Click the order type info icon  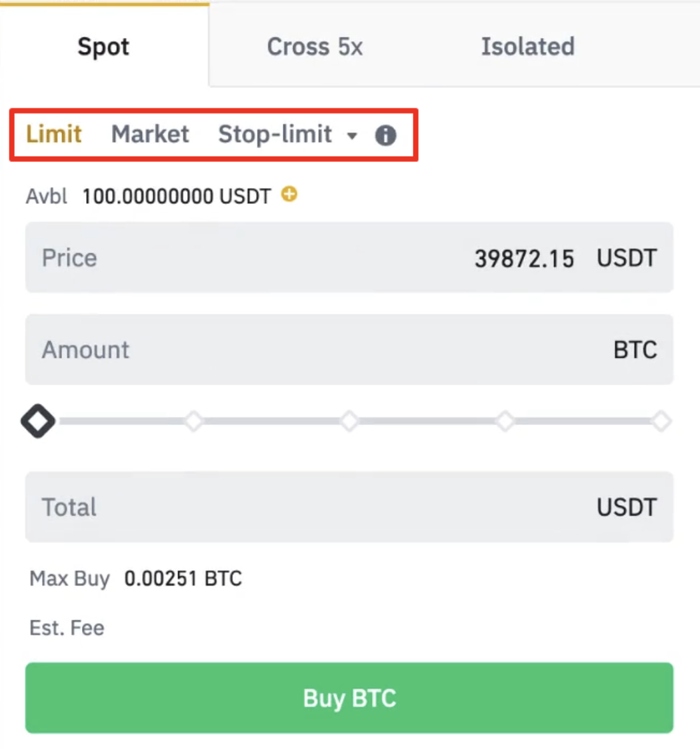385,136
